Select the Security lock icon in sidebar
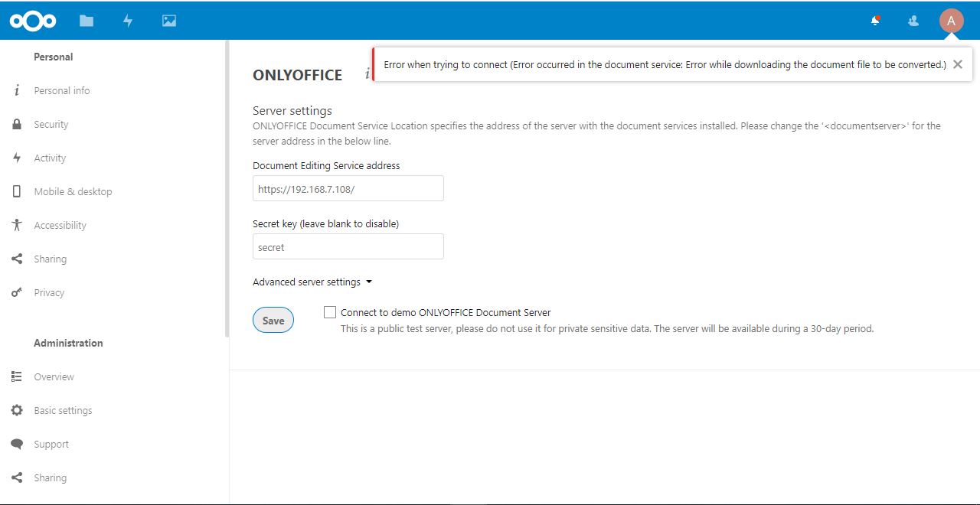This screenshot has width=980, height=505. [17, 124]
